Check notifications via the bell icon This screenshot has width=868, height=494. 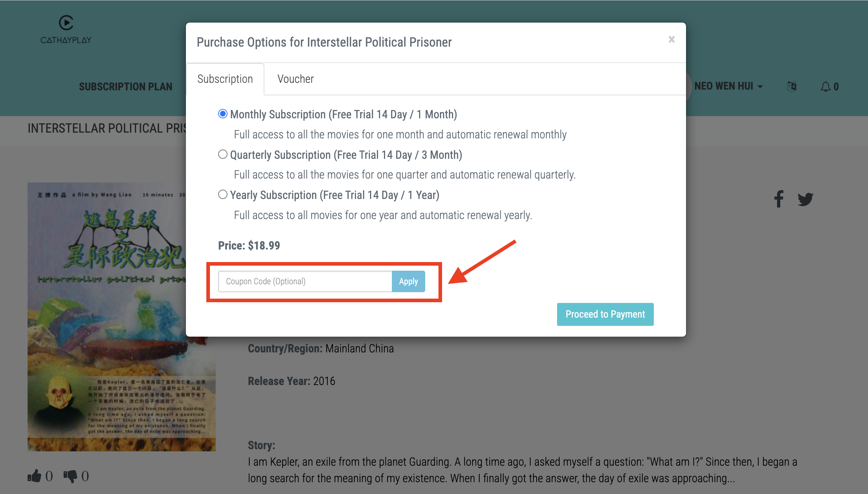click(825, 86)
